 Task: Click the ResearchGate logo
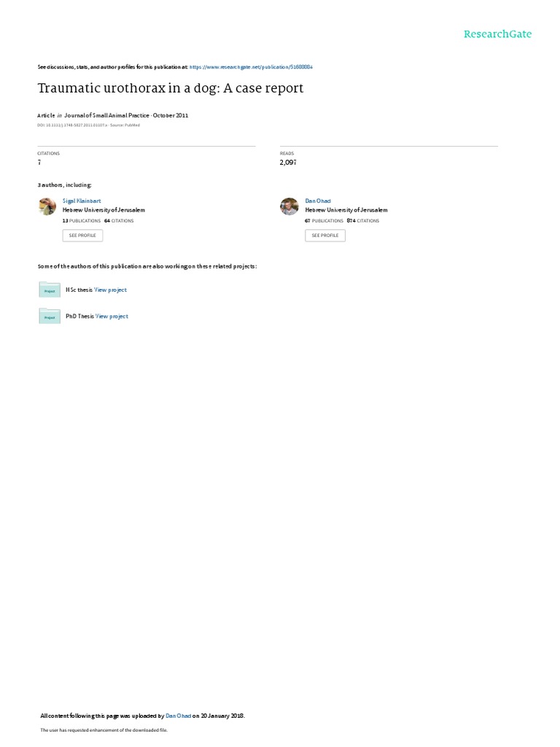click(x=497, y=34)
